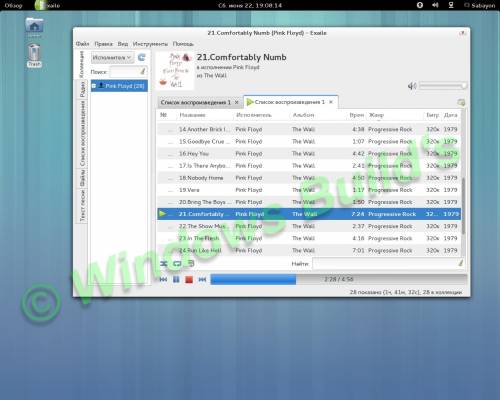The width and height of the screenshot is (500, 400).
Task: Open the Home folder desktop icon
Action: click(x=34, y=27)
